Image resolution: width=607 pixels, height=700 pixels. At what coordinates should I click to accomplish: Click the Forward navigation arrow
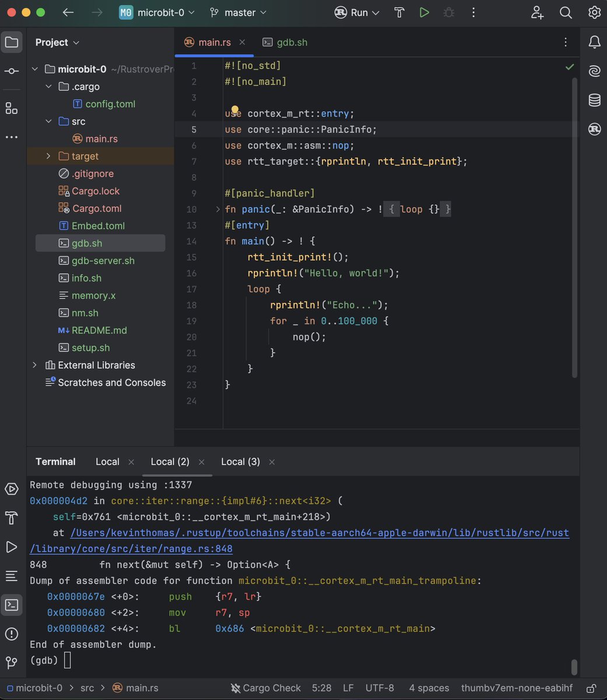(x=97, y=12)
